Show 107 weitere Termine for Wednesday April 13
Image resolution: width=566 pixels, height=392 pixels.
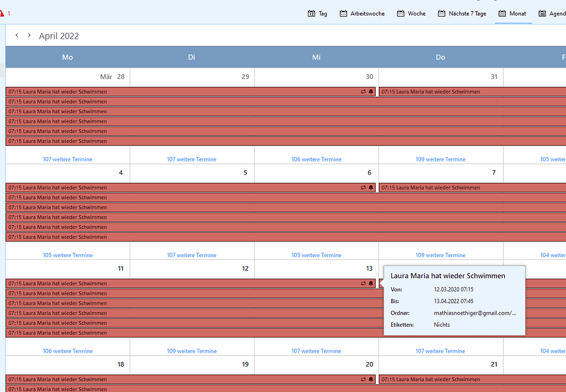coord(316,351)
